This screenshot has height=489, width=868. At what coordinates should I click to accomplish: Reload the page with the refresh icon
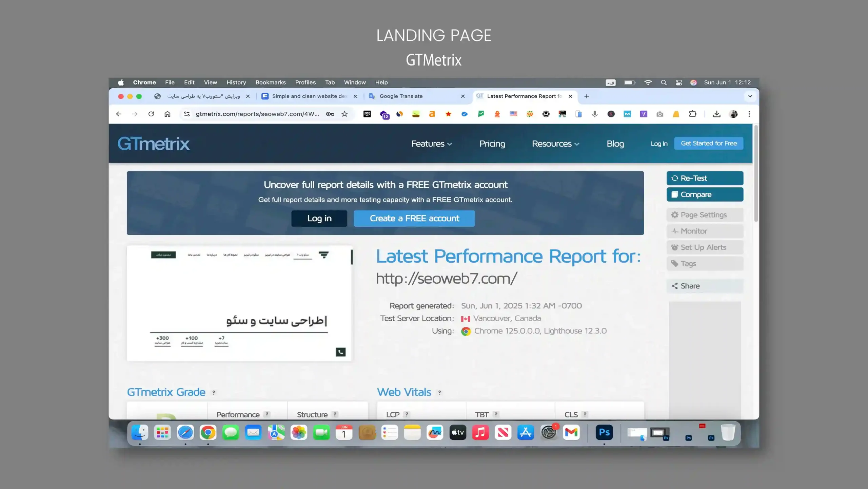click(151, 114)
